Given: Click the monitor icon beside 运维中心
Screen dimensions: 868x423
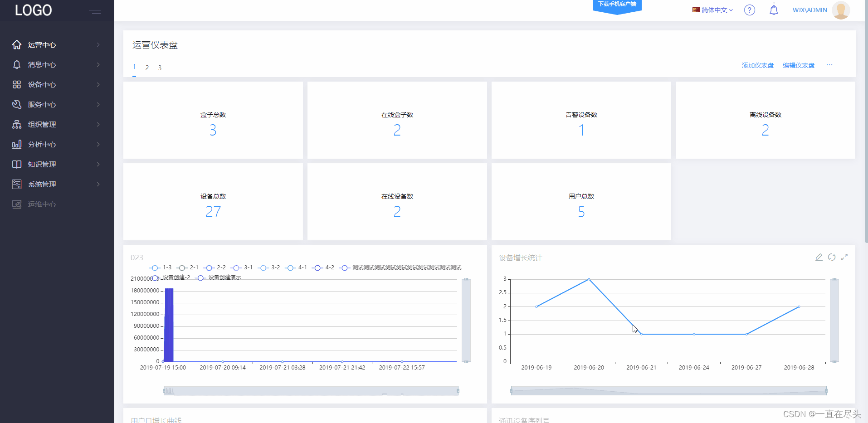Looking at the screenshot, I should (17, 204).
